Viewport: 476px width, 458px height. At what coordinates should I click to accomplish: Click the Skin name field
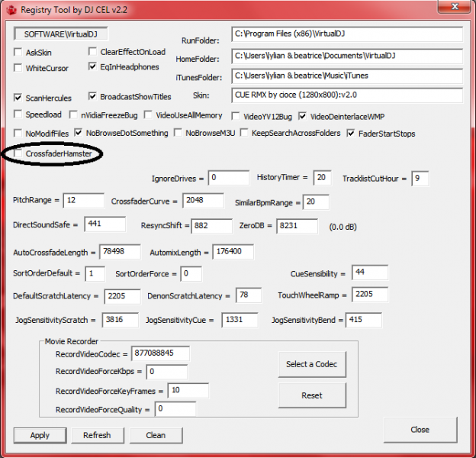click(x=347, y=95)
